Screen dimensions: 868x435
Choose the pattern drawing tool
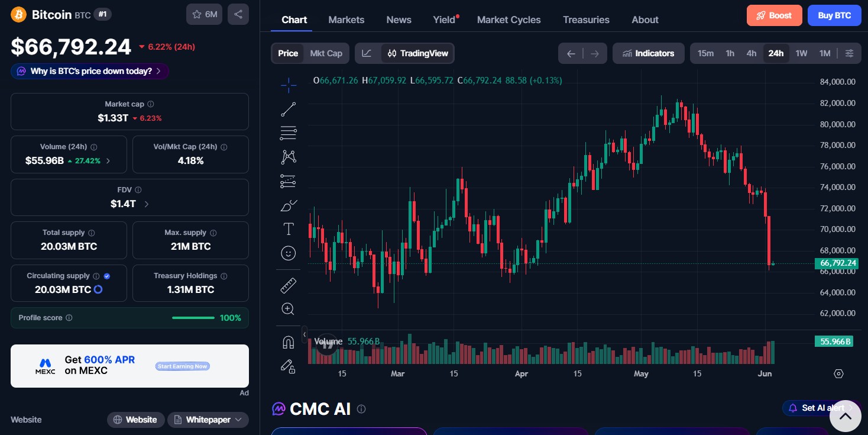[289, 157]
